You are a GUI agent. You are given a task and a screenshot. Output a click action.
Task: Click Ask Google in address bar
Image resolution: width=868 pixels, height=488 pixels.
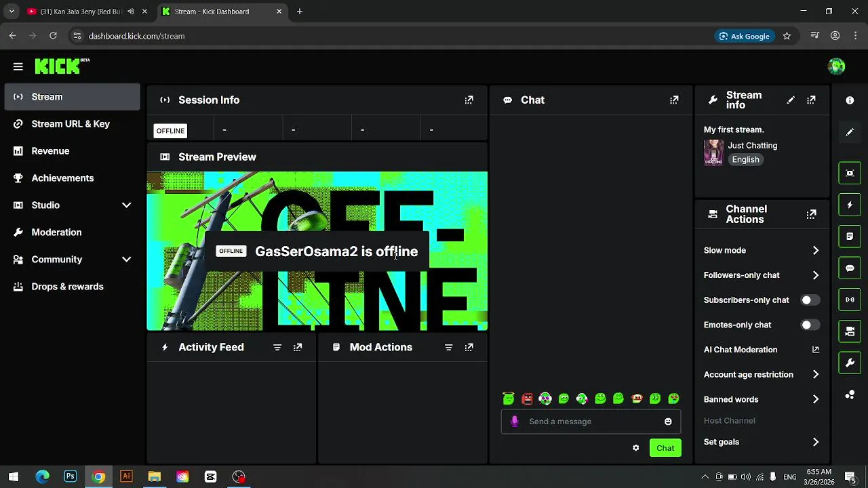coord(744,36)
